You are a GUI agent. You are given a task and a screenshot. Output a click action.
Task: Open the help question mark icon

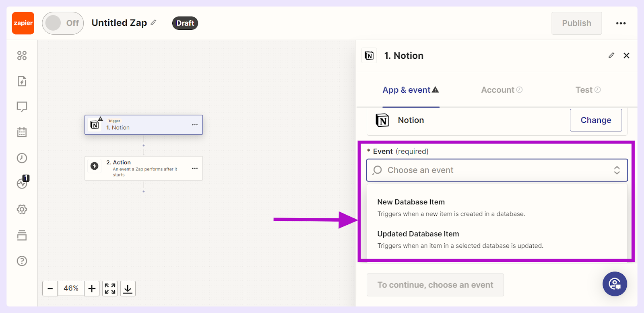22,261
